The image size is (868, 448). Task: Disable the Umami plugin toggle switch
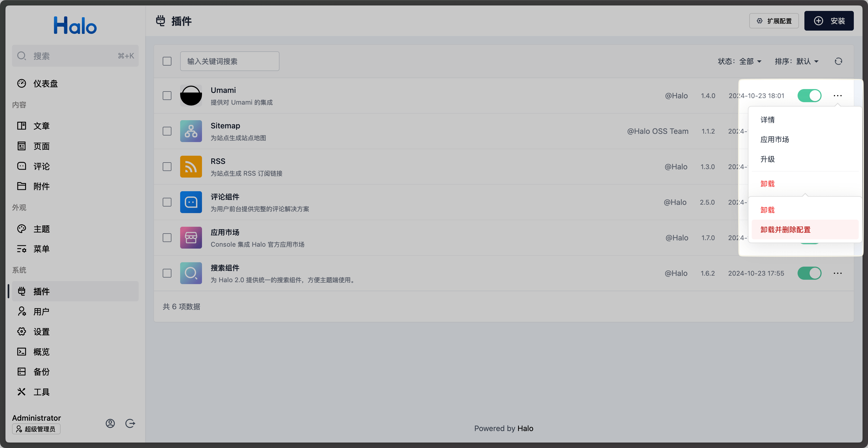[x=809, y=96]
